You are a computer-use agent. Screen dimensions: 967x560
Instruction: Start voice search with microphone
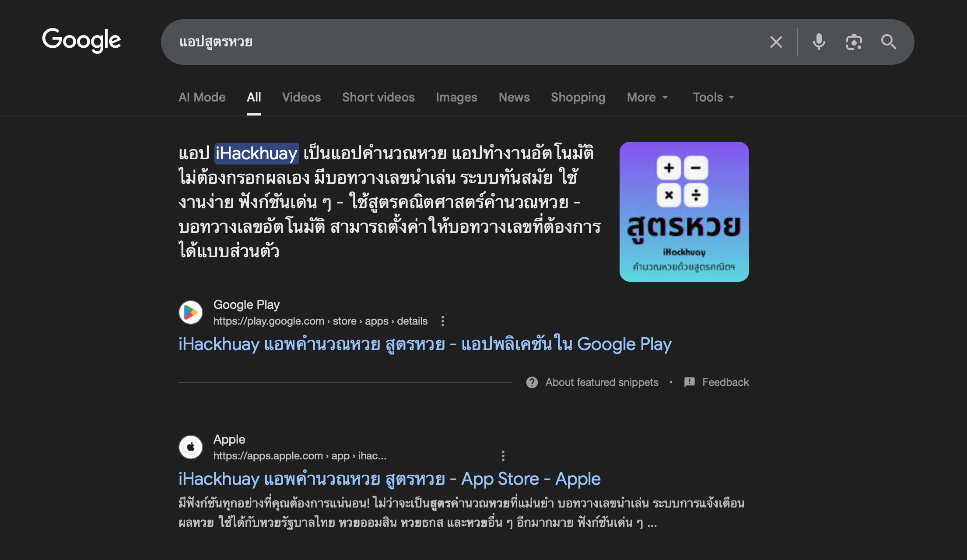[x=819, y=42]
